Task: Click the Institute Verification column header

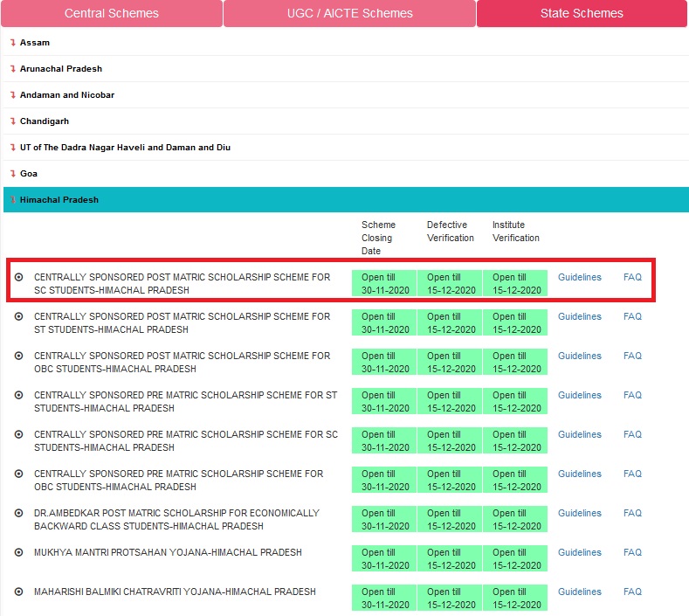Action: coord(516,232)
